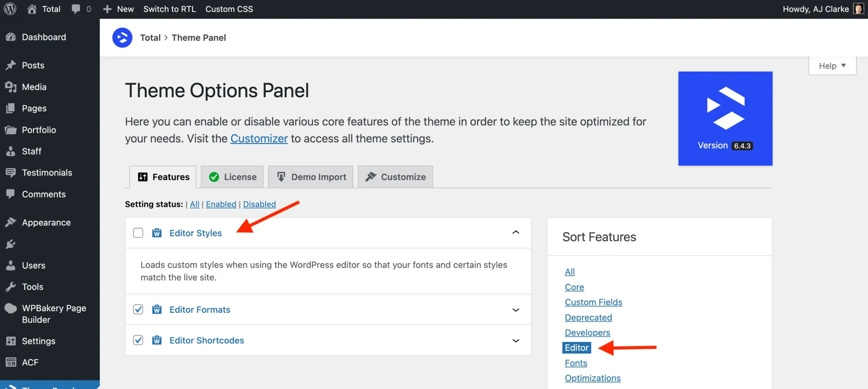The height and width of the screenshot is (389, 868).
Task: Click the Customize pushpin icon tab
Action: point(371,177)
